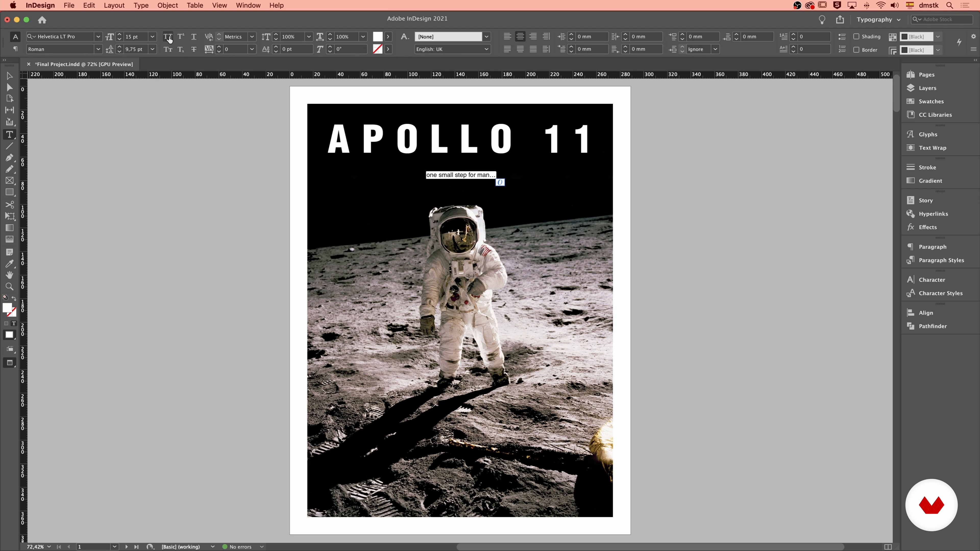The image size is (980, 551).
Task: Select the Direct Selection tool
Action: point(9,87)
